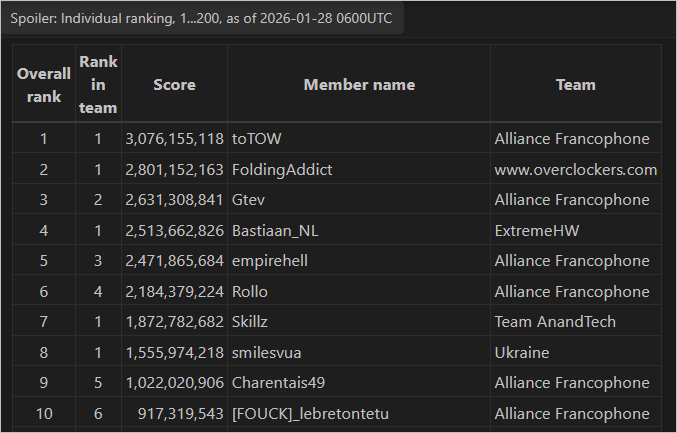The image size is (677, 433).
Task: Collapse the Individual ranking spoiler
Action: click(x=202, y=19)
